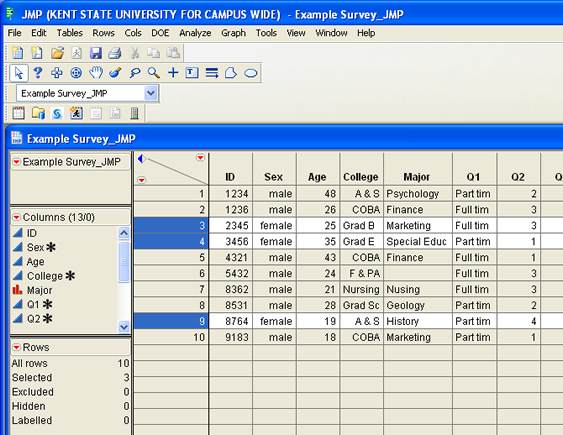The width and height of the screenshot is (563, 435).
Task: Click the Columns list scrollbar thumb
Action: coord(124,261)
